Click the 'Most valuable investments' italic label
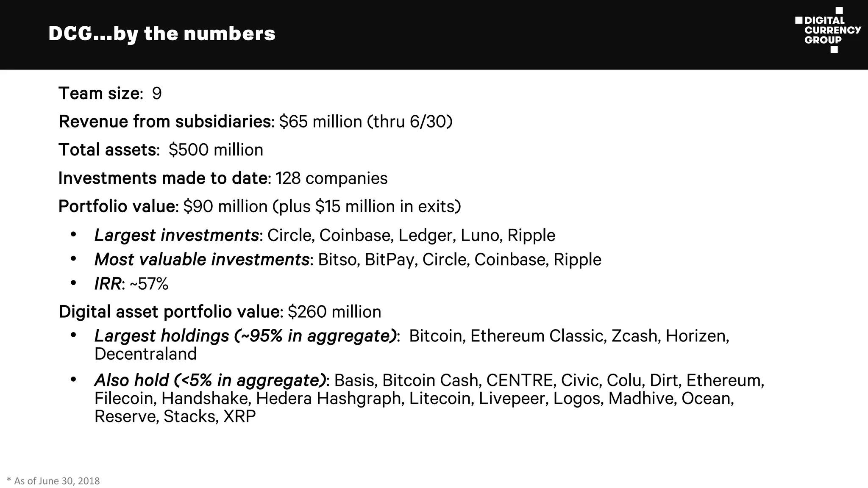This screenshot has width=868, height=488. pos(202,260)
